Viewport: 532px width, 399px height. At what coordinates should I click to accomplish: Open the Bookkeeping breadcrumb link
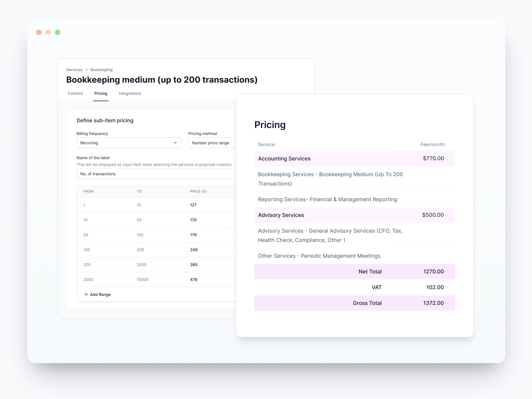coord(101,69)
